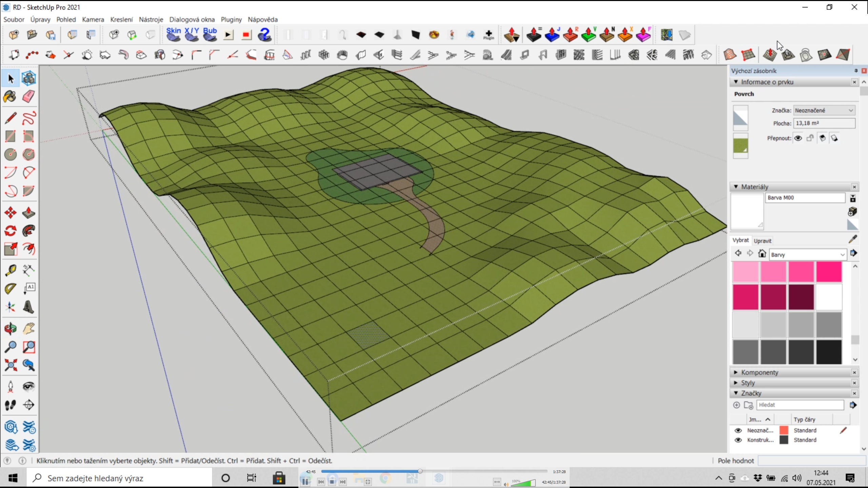Click the Zoom Extents tool

[10, 365]
